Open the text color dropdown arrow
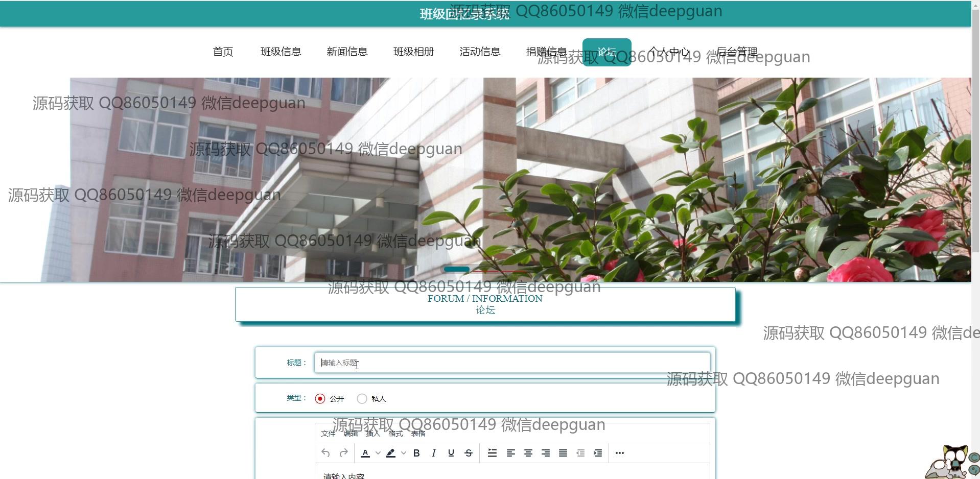Viewport: 980px width, 479px height. tap(378, 453)
